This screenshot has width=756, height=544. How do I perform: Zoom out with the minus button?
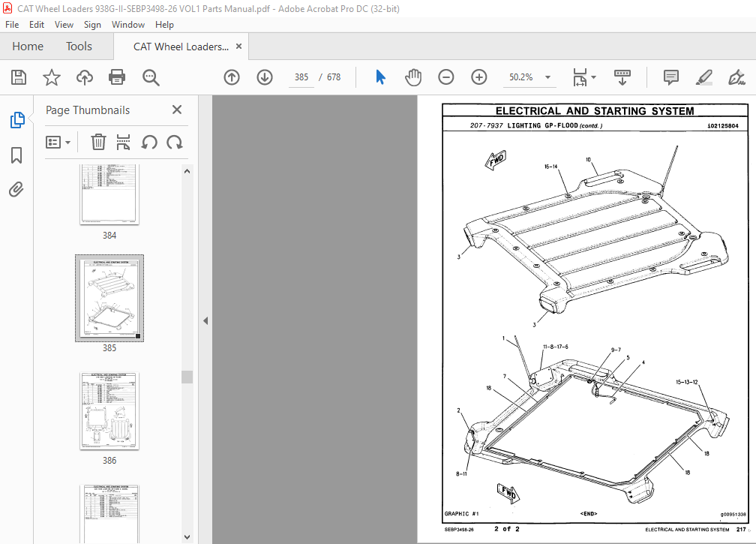(x=446, y=77)
